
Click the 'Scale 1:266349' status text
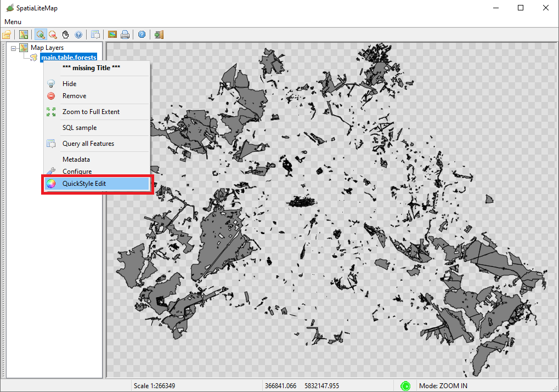[154, 386]
